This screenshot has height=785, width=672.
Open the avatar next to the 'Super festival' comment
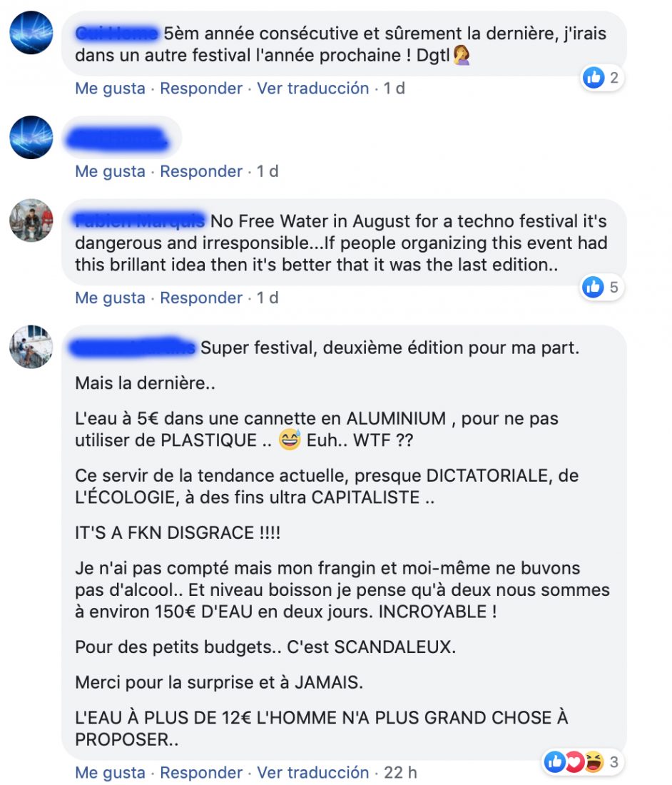31,346
